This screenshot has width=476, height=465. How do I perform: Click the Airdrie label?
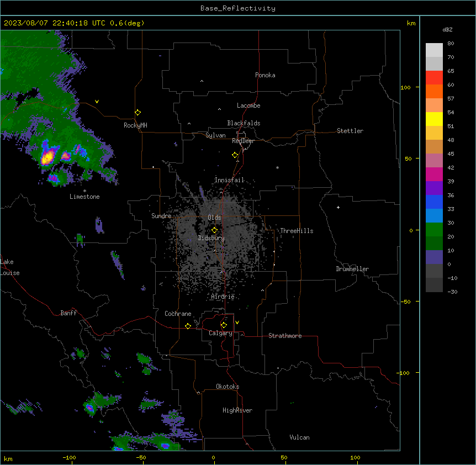pos(223,297)
